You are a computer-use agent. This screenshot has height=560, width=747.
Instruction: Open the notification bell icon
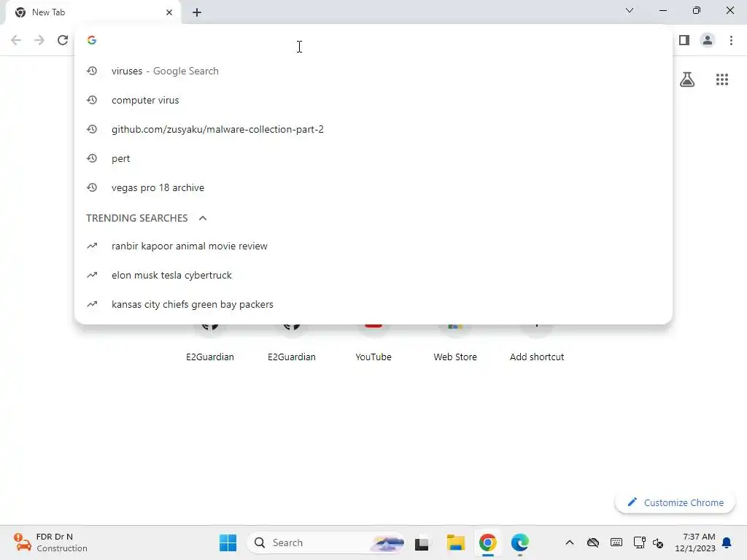(x=727, y=542)
